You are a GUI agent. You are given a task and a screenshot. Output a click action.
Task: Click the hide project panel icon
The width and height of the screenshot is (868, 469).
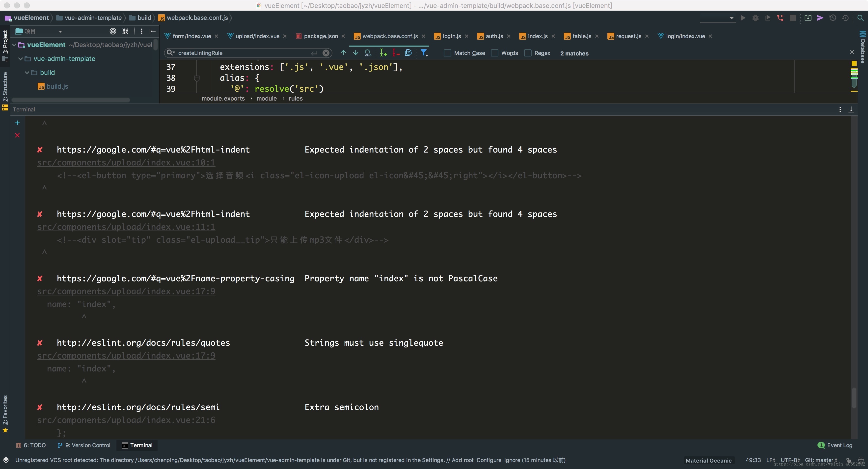[x=152, y=31]
